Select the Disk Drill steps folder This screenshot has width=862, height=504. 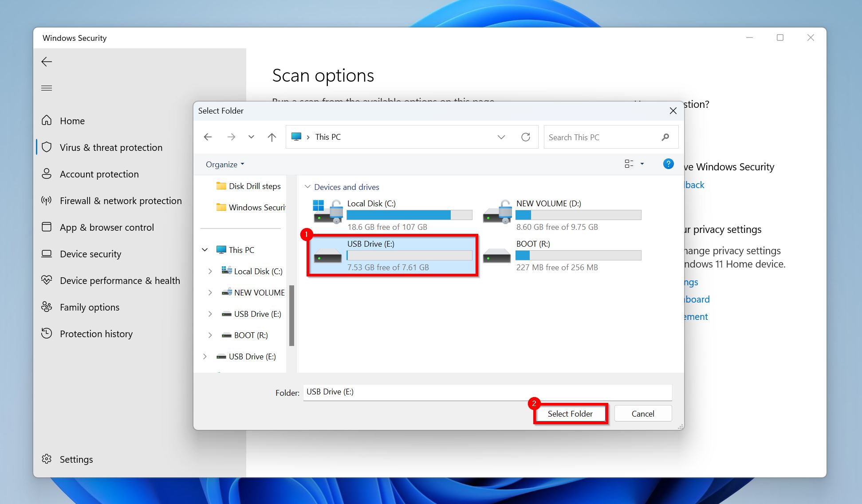248,186
